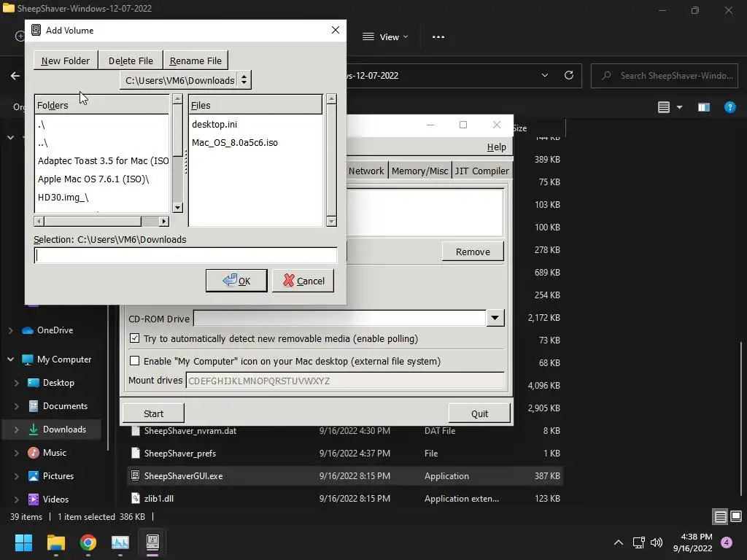Select the ..\ parent folder entry
The height and width of the screenshot is (560, 747).
[x=43, y=143]
